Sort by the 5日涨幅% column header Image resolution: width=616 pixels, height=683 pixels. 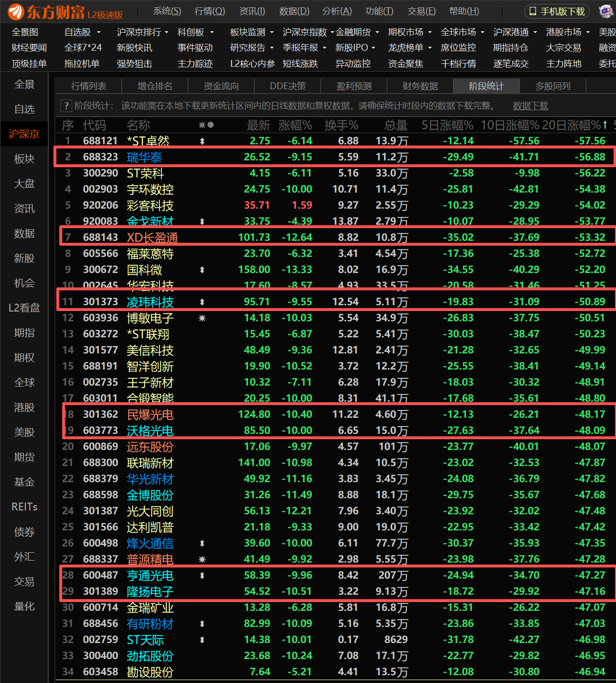tap(448, 125)
